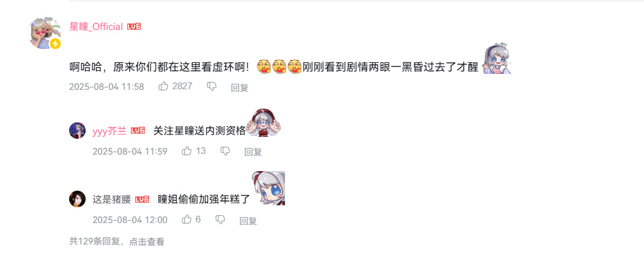The image size is (644, 253).
Task: Click LV6 badge next to 星瞳_Official
Action: pyautogui.click(x=134, y=27)
